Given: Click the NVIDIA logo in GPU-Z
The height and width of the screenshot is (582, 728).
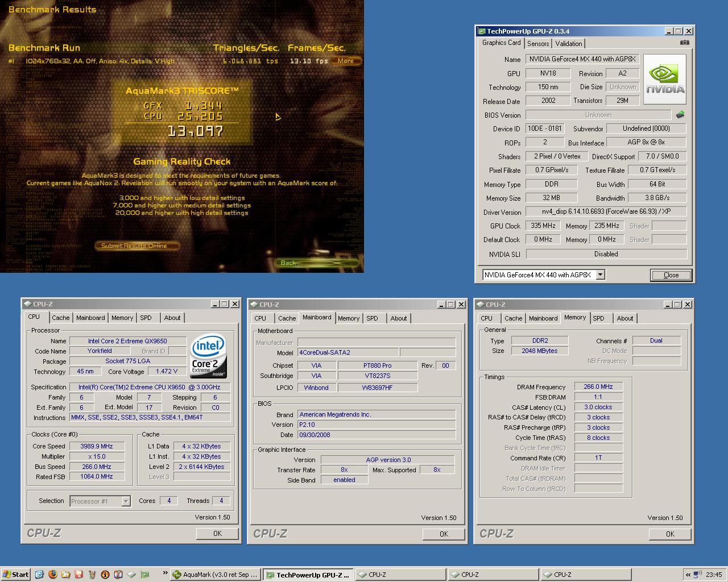Looking at the screenshot, I should pos(665,79).
